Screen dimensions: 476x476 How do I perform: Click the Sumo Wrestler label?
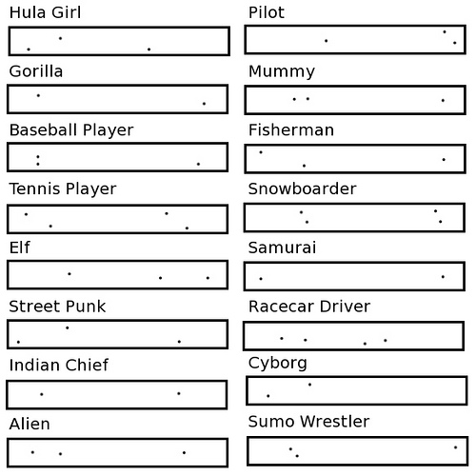click(x=308, y=422)
